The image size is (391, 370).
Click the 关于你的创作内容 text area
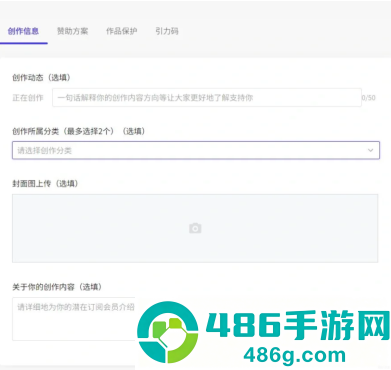click(74, 319)
